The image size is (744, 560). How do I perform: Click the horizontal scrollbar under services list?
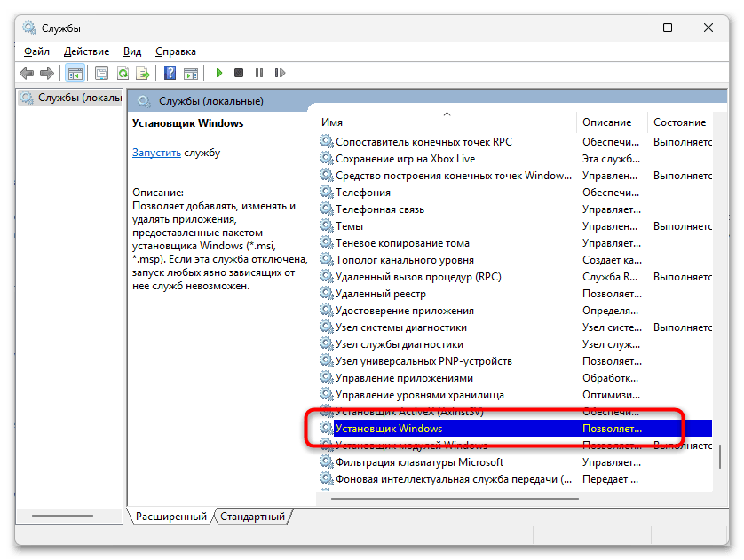(455, 499)
